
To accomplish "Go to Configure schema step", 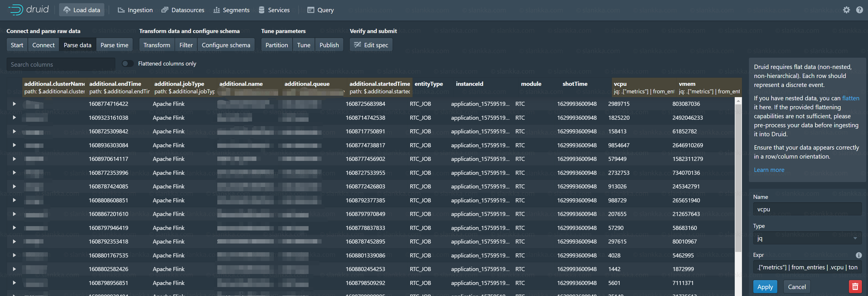I will click(226, 45).
